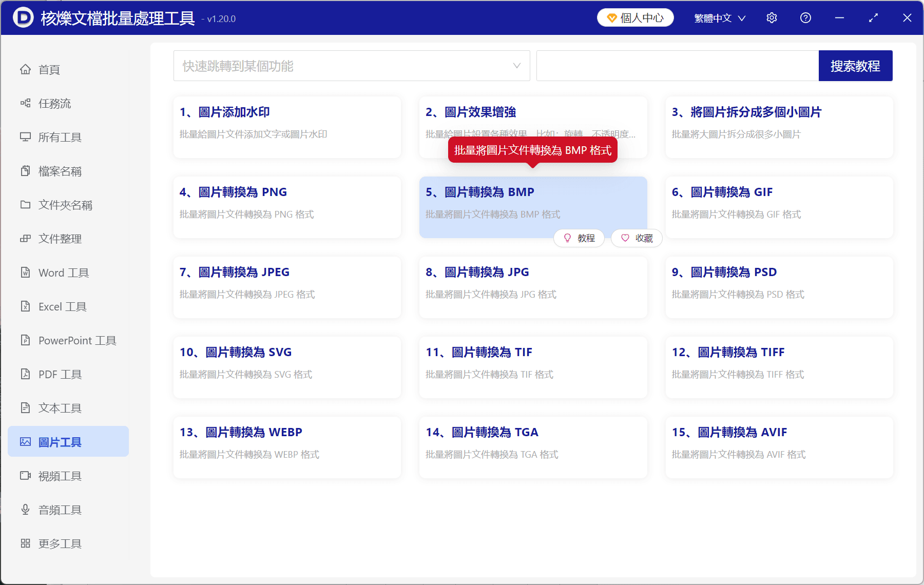Click the tutorial search input field

[x=677, y=66]
